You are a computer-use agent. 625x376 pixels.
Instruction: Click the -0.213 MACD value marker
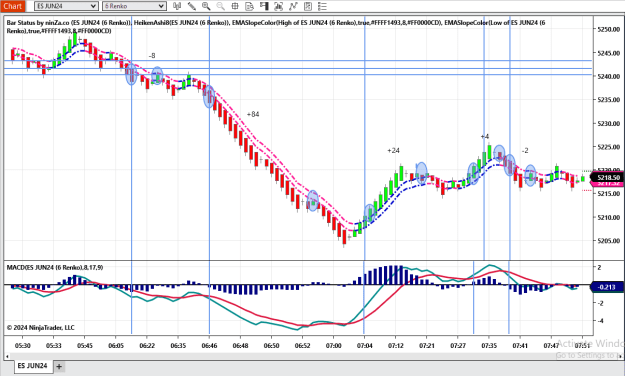(x=606, y=287)
